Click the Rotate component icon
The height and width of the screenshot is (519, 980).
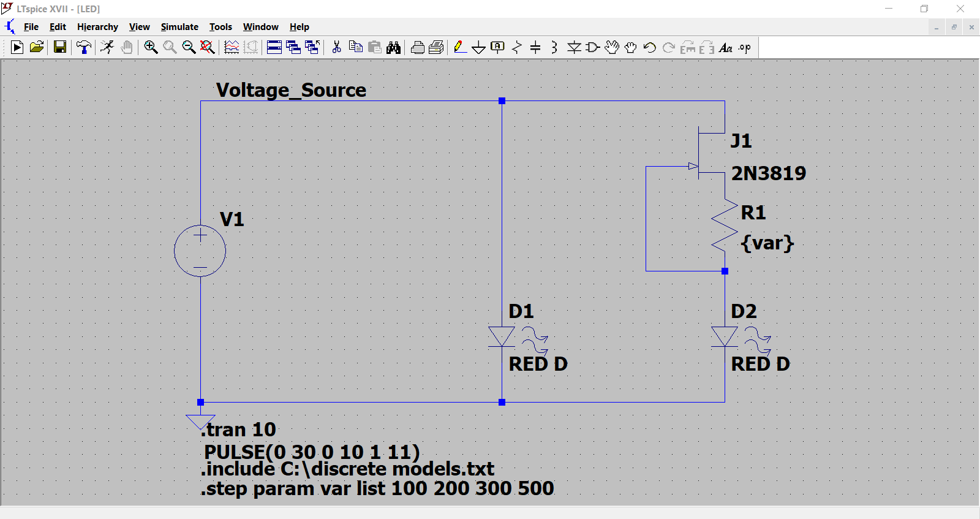[688, 47]
